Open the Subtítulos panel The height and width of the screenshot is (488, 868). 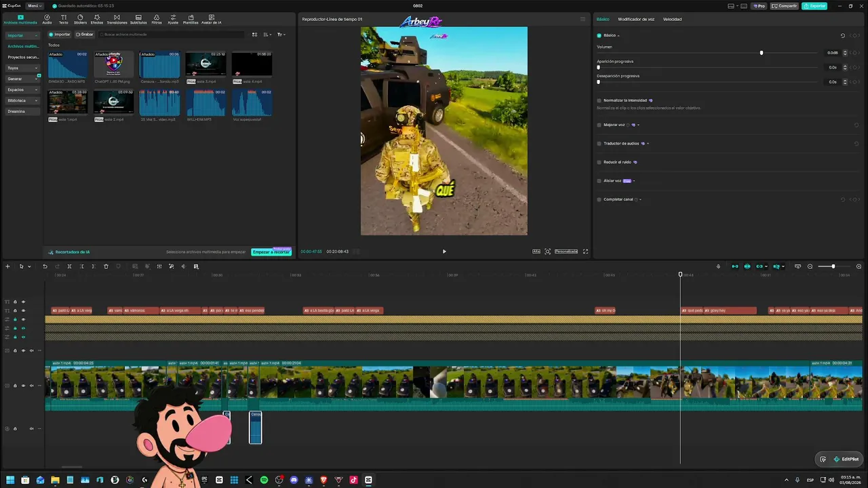(x=138, y=19)
